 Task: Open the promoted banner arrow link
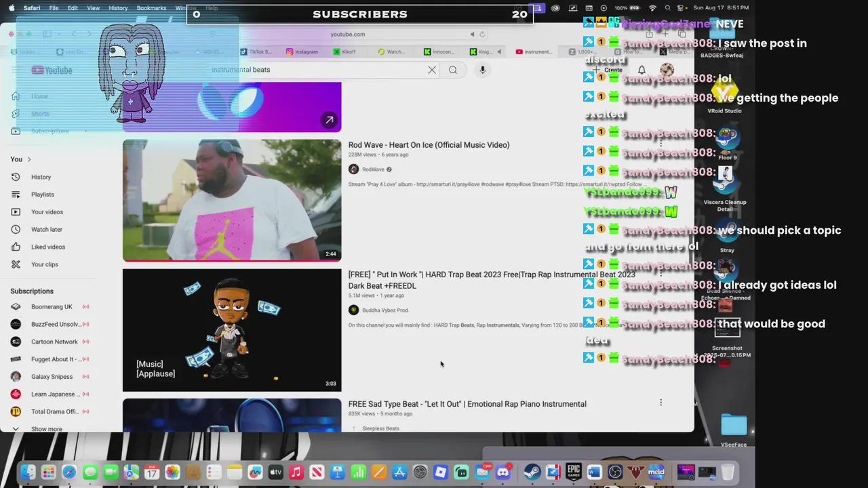pyautogui.click(x=329, y=120)
